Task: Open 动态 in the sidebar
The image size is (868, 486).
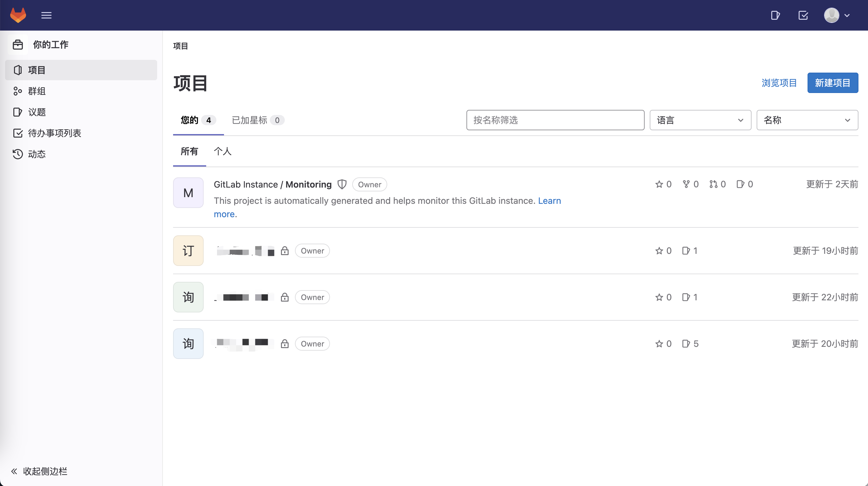Action: pyautogui.click(x=81, y=154)
